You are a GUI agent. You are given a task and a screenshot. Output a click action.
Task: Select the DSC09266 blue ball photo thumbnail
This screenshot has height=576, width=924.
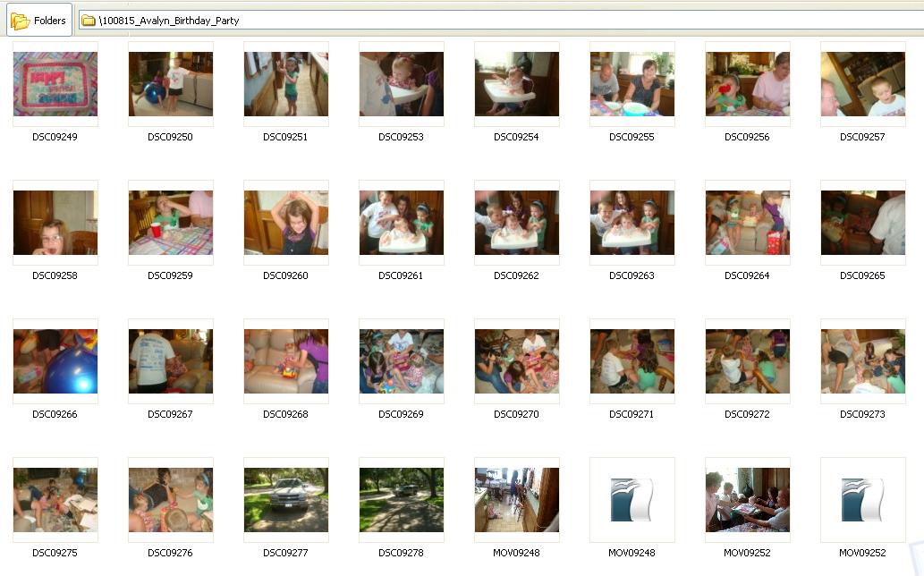pyautogui.click(x=55, y=361)
